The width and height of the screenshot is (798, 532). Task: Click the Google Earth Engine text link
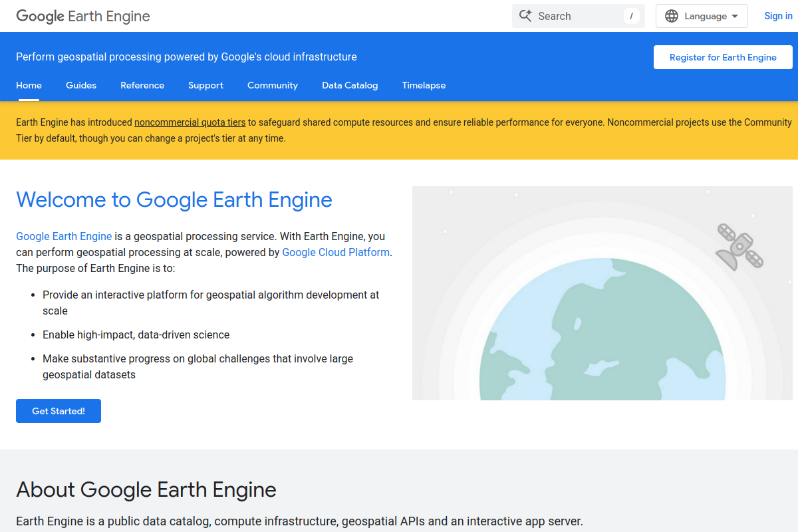coord(64,236)
